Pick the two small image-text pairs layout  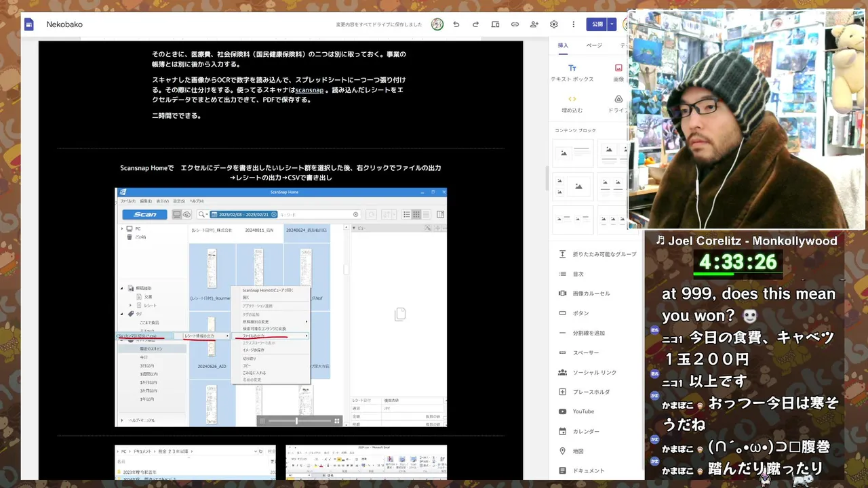point(573,220)
